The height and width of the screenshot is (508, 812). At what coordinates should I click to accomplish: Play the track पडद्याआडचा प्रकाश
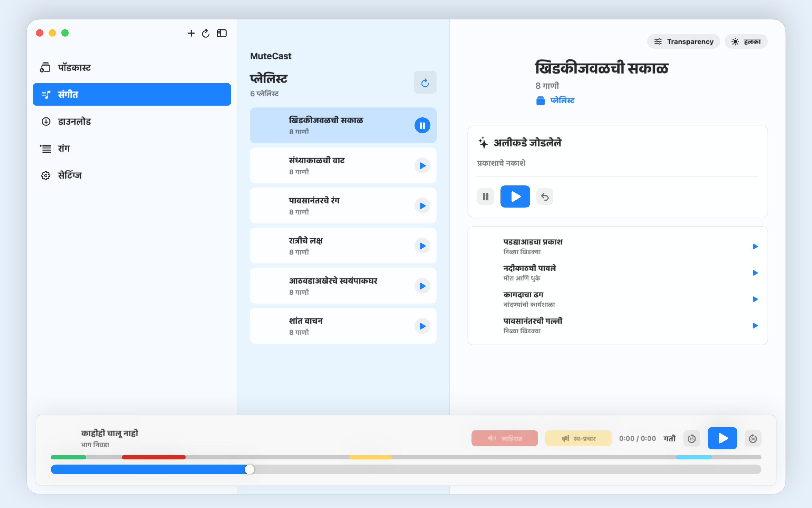(x=755, y=246)
